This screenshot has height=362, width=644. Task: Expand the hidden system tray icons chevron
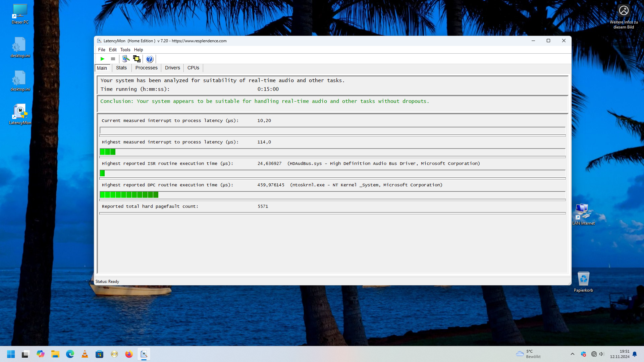tap(573, 354)
